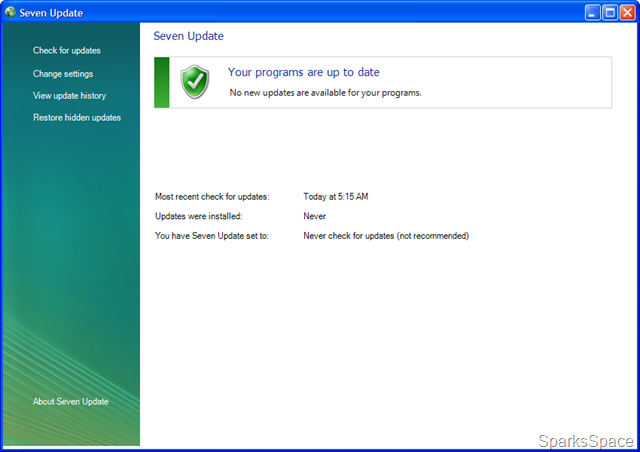Open View update history
The image size is (640, 452).
pos(69,96)
